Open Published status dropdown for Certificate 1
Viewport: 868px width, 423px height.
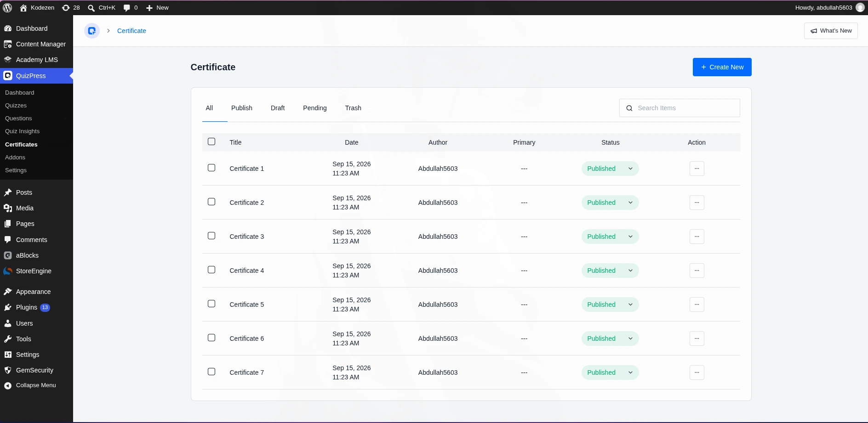(610, 169)
